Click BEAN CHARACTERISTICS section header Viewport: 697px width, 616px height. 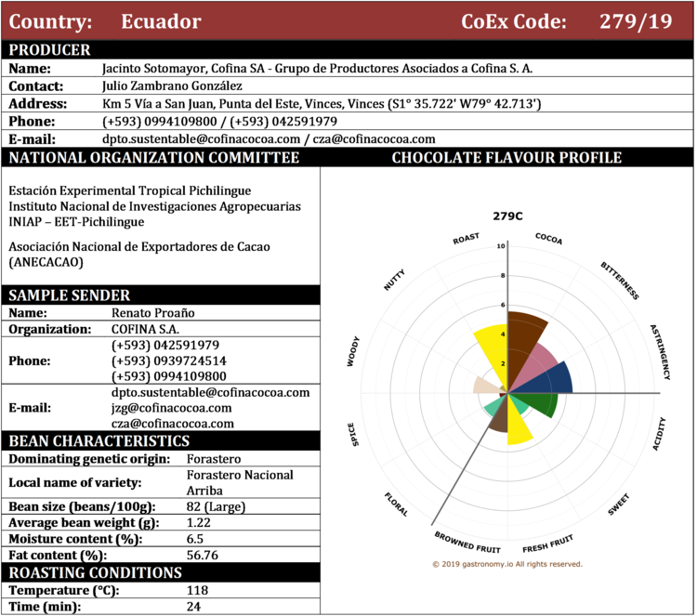point(99,441)
